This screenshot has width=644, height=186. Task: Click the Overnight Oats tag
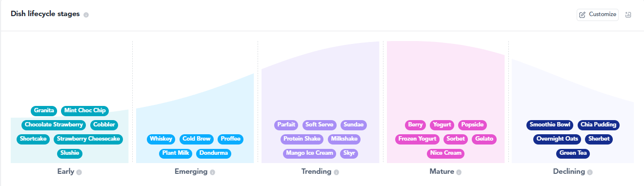pos(557,139)
